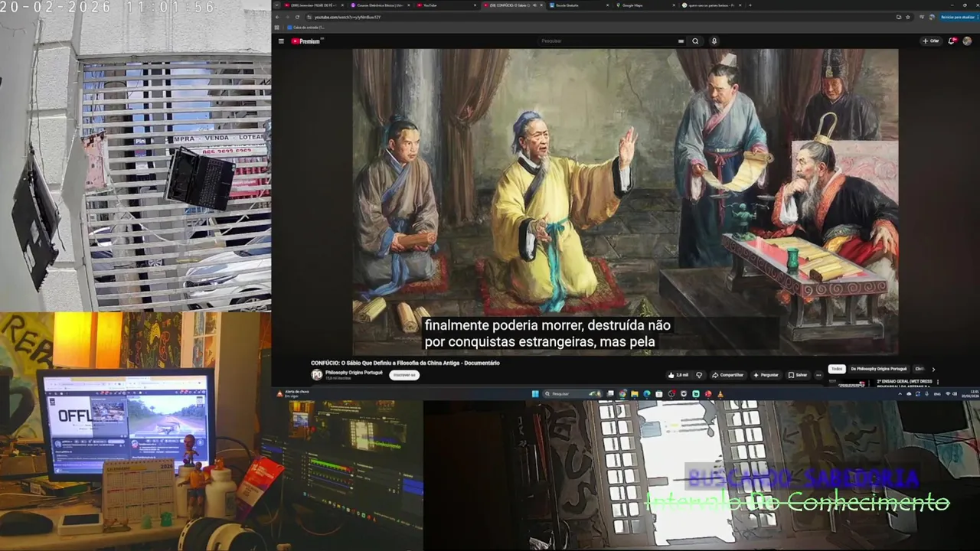Save video with Salvar button
Image resolution: width=980 pixels, height=551 pixels.
click(x=798, y=375)
